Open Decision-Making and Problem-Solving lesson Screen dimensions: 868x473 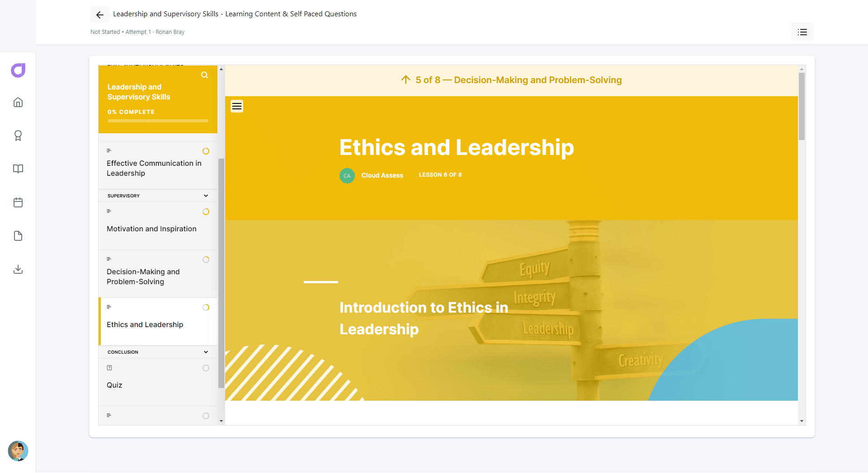pos(158,273)
